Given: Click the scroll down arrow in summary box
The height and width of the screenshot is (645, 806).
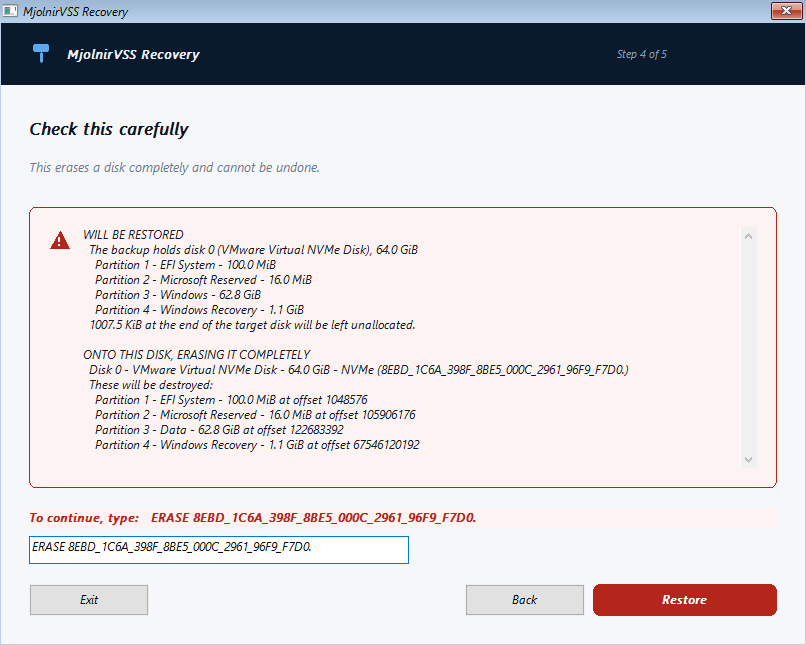Looking at the screenshot, I should click(748, 460).
